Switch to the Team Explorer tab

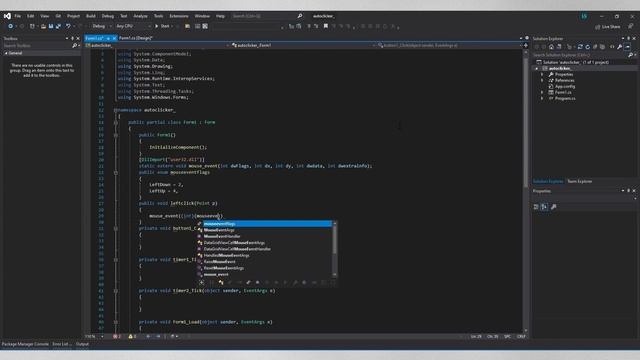tap(580, 181)
